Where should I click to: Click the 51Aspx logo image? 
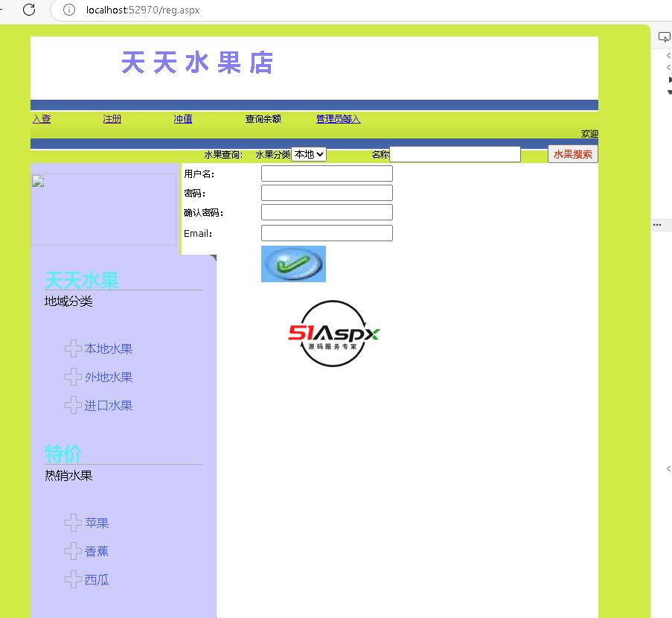coord(333,334)
